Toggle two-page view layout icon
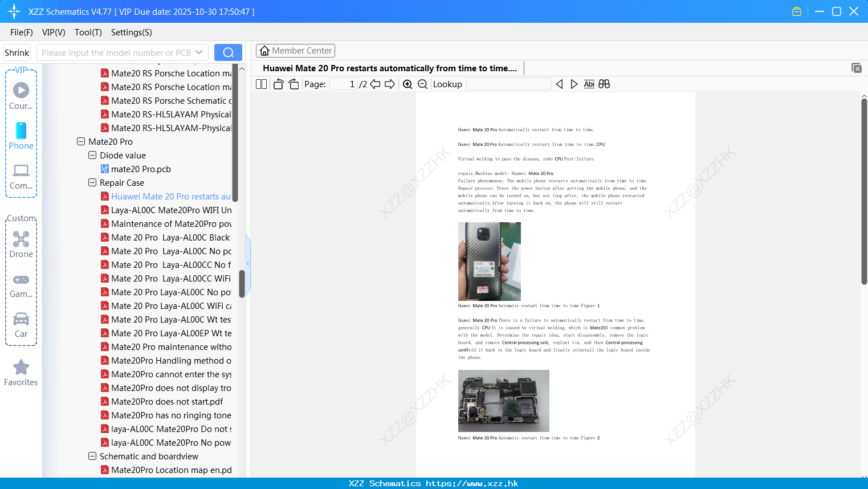Viewport: 868px width, 489px height. tap(262, 84)
